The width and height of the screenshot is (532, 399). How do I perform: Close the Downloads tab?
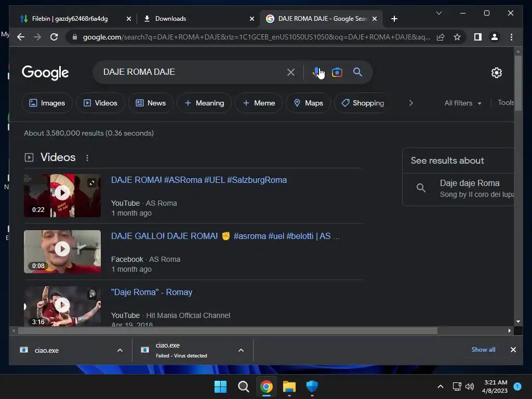click(x=252, y=19)
